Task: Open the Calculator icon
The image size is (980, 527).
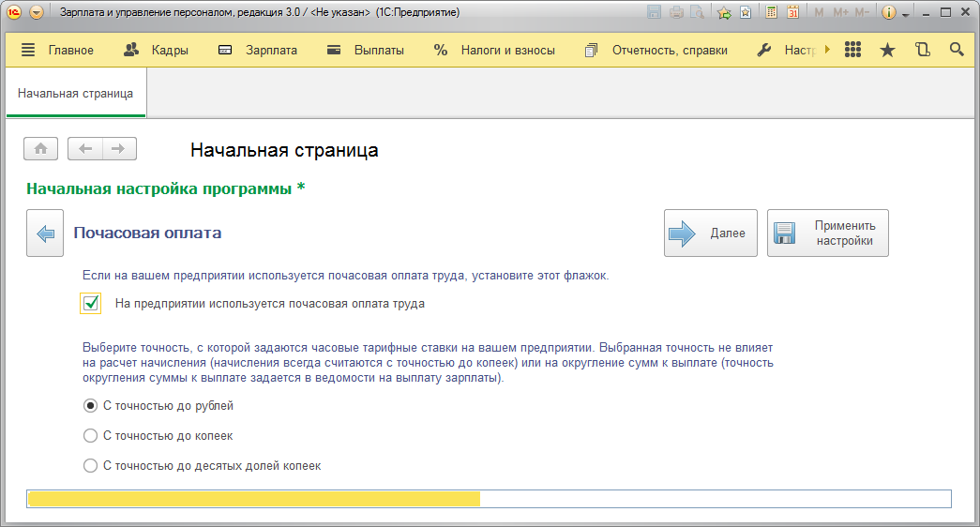Action: pyautogui.click(x=772, y=12)
